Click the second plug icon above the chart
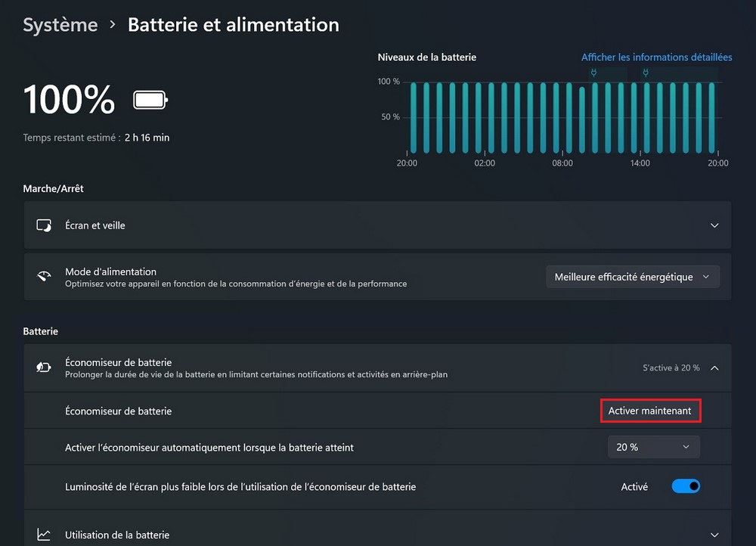The width and height of the screenshot is (756, 546). [x=645, y=73]
